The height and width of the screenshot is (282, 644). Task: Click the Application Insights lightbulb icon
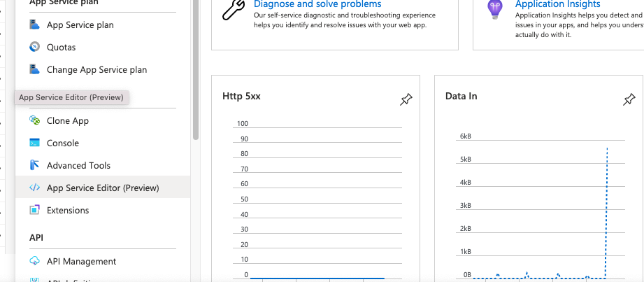495,9
